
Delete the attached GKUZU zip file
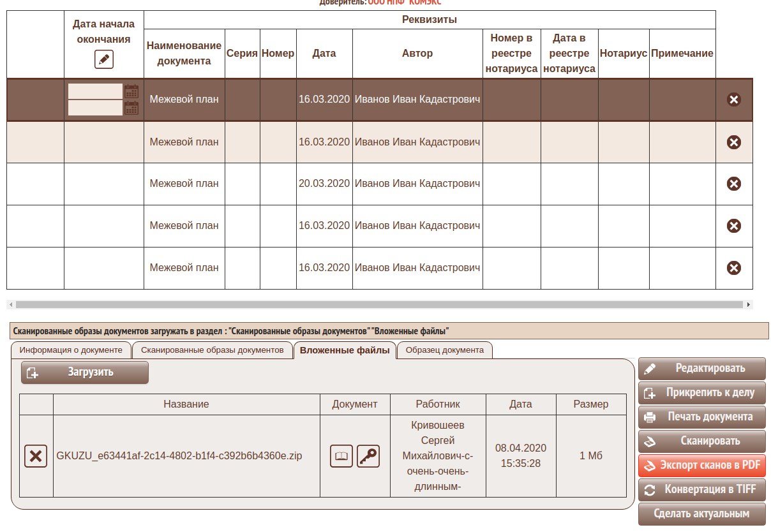point(36,456)
